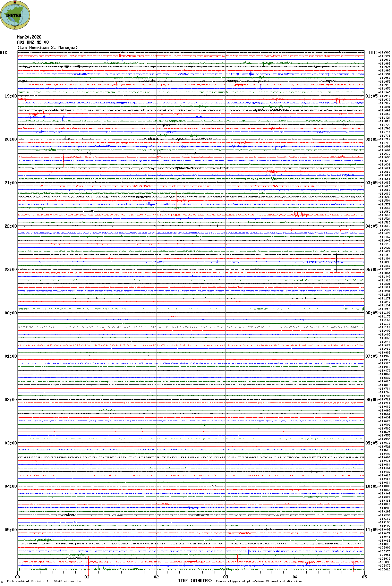The image size is (392, 586).
Task: Click the 05:00 local time marker
Action: [10, 530]
